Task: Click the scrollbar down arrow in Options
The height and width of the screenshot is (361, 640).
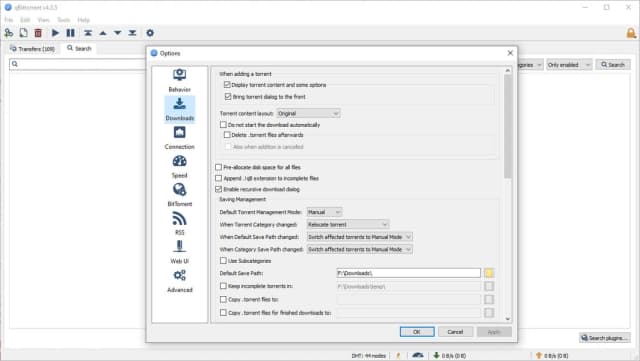Action: (507, 319)
